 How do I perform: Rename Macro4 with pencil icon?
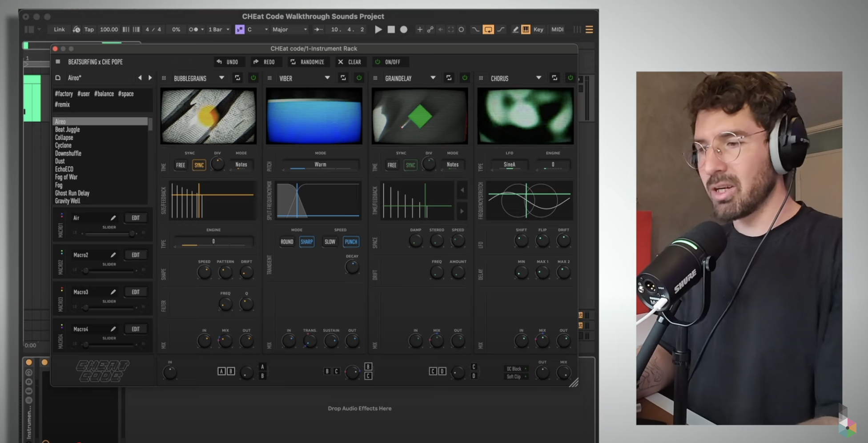(x=113, y=329)
